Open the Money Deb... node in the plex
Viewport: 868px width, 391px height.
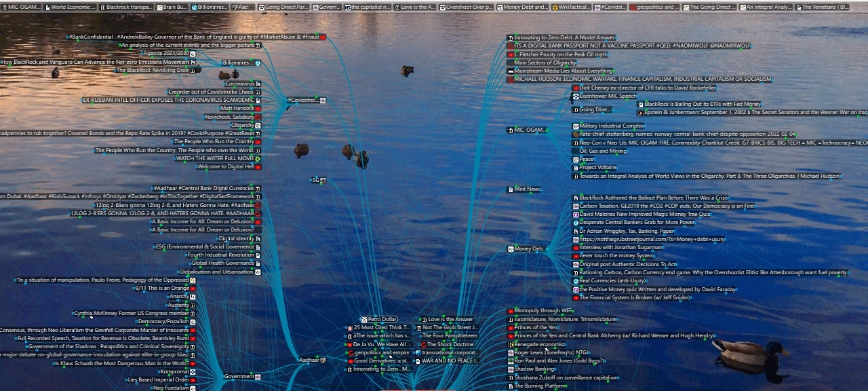526,249
